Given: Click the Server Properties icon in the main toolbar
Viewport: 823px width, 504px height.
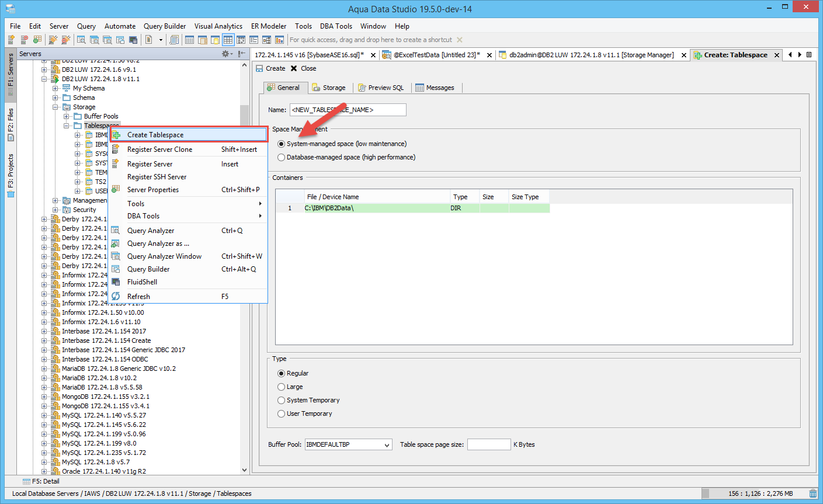Looking at the screenshot, I should (x=37, y=40).
